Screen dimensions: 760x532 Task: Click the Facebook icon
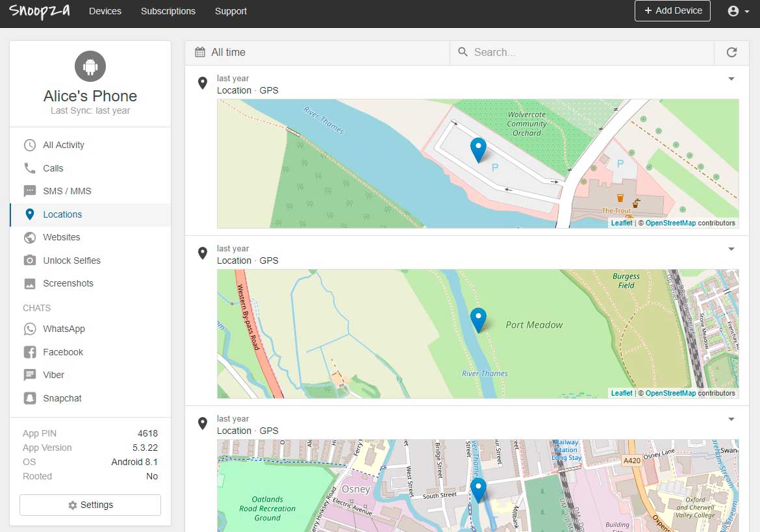coord(30,352)
